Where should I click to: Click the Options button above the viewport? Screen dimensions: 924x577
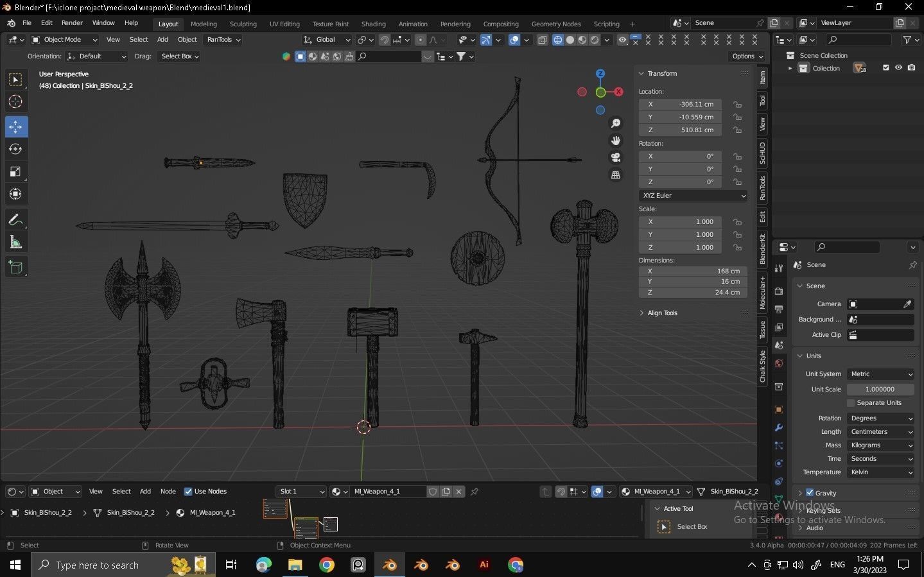pyautogui.click(x=745, y=56)
